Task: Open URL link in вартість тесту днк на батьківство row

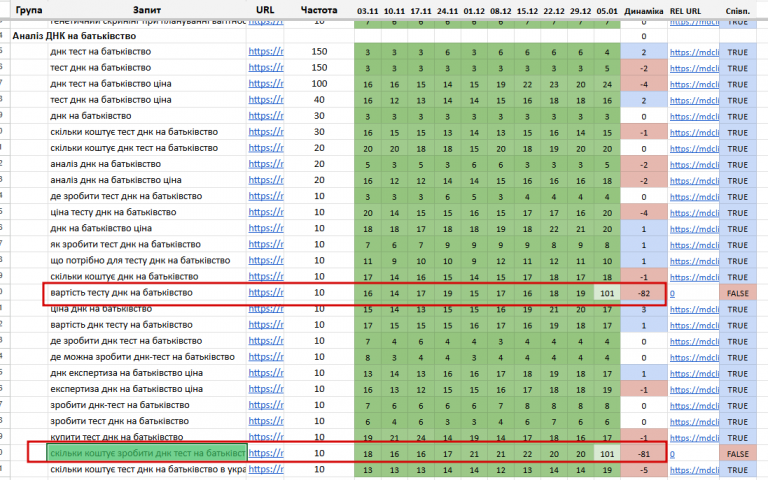Action: point(265,292)
